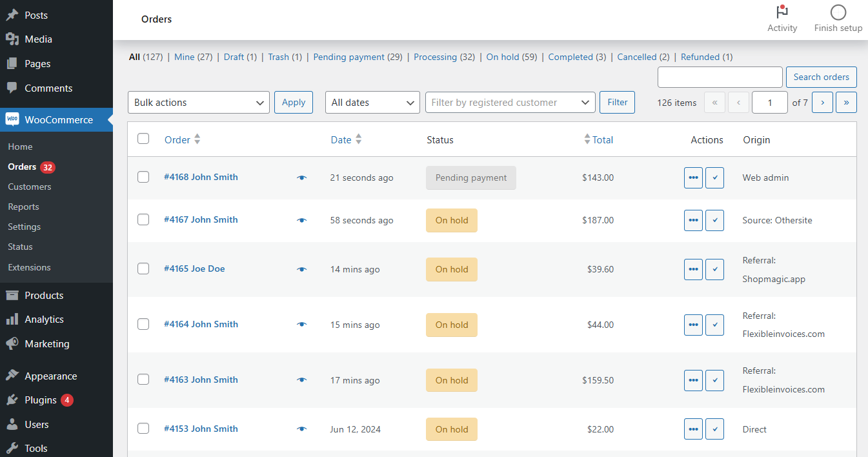Check the box for order #4168
868x457 pixels.
[143, 177]
